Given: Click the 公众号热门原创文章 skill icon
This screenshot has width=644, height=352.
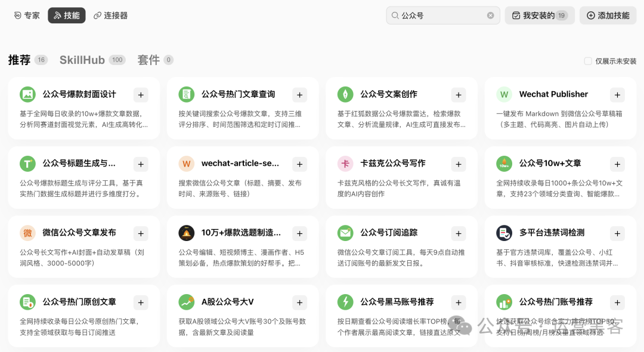Looking at the screenshot, I should click(27, 302).
